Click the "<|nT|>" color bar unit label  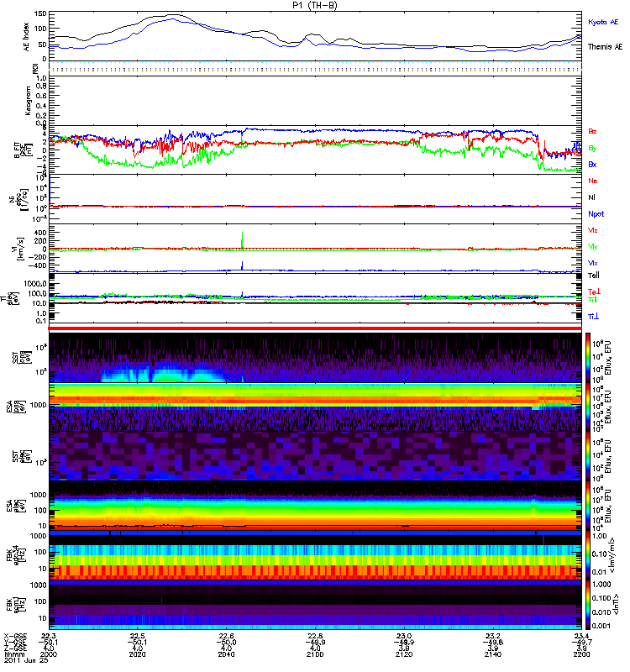(x=617, y=604)
